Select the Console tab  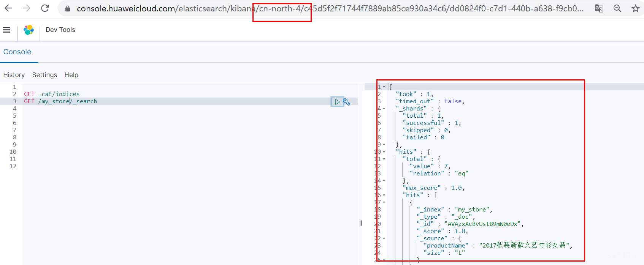(x=17, y=52)
